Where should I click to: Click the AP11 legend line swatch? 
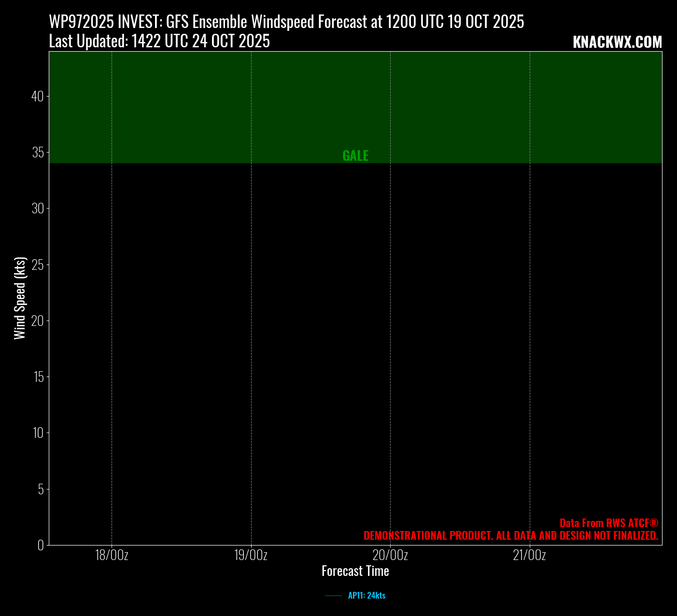coord(333,596)
